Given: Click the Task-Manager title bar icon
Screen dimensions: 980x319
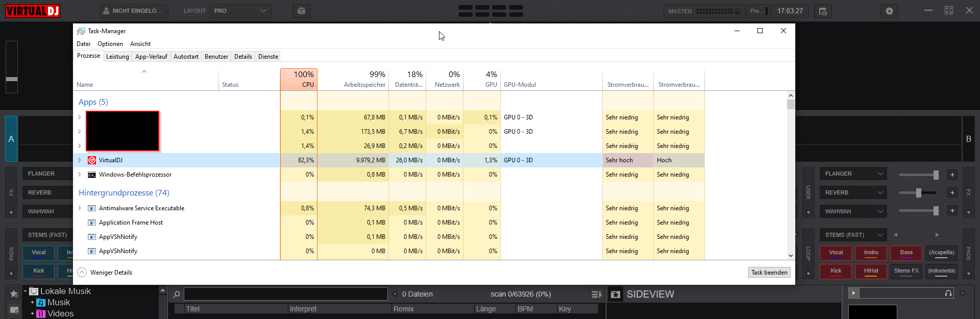Looking at the screenshot, I should point(81,31).
